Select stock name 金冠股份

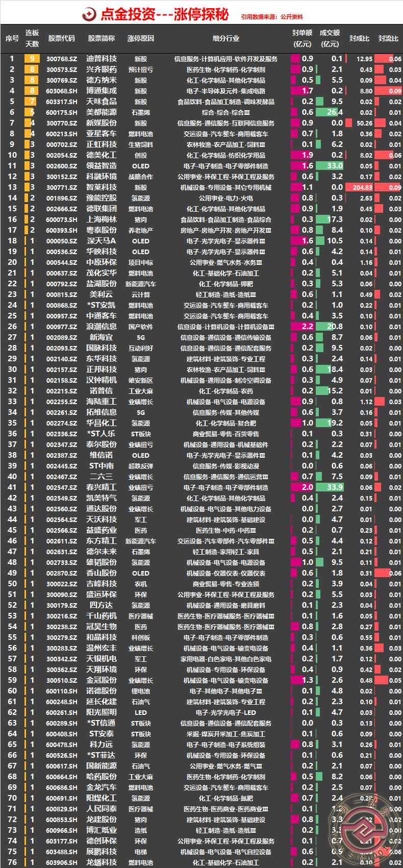[102, 680]
